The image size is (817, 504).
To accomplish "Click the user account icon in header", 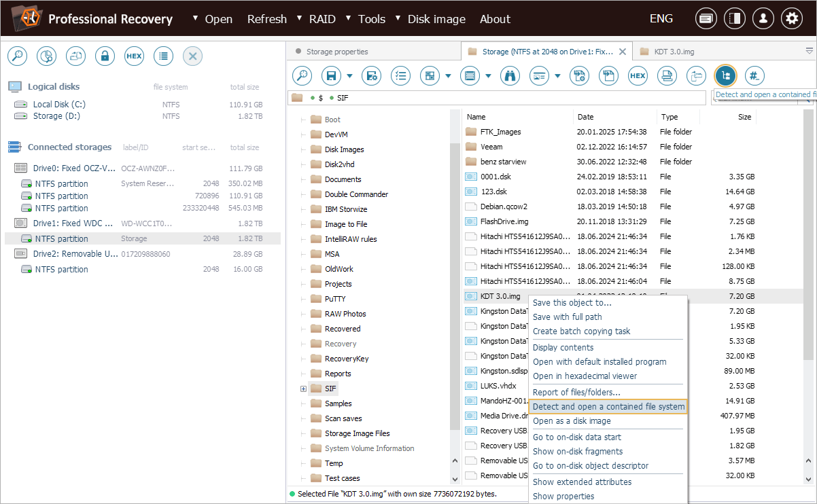I will point(763,19).
